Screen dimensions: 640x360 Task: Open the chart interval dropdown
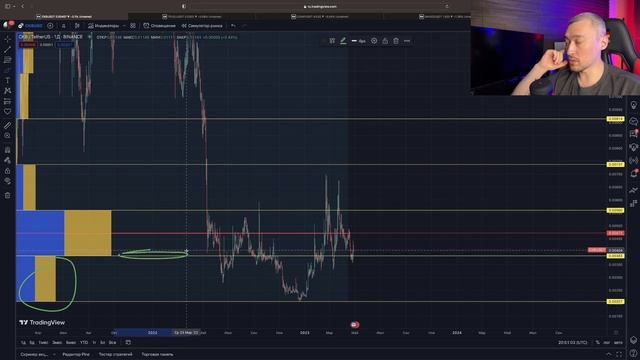click(64, 26)
